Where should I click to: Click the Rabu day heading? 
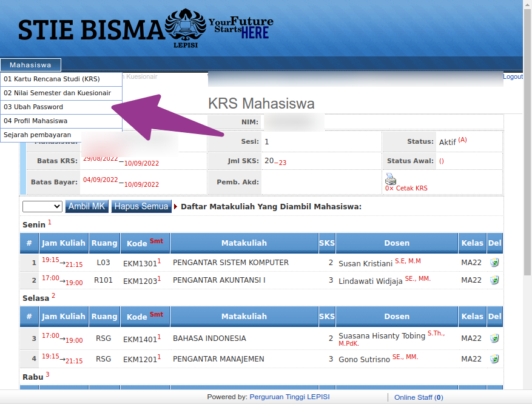coord(33,377)
